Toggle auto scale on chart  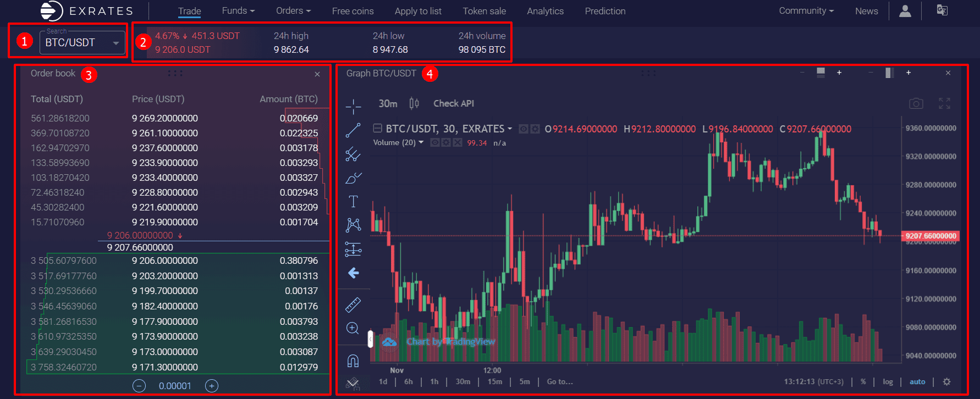pos(917,381)
